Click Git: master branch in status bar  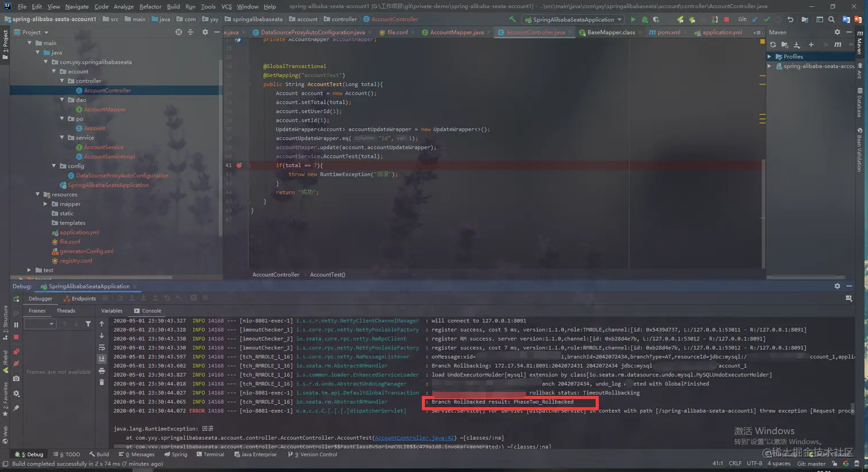click(811, 463)
